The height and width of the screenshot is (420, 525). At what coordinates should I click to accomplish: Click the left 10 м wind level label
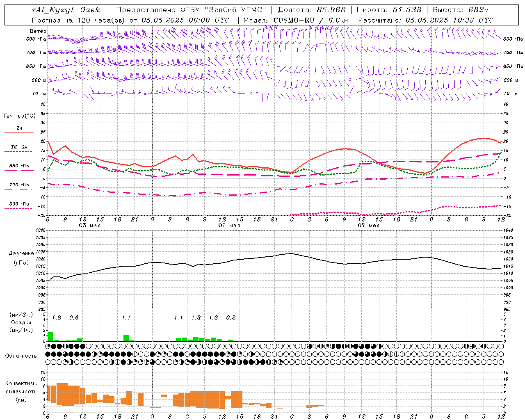(39, 94)
